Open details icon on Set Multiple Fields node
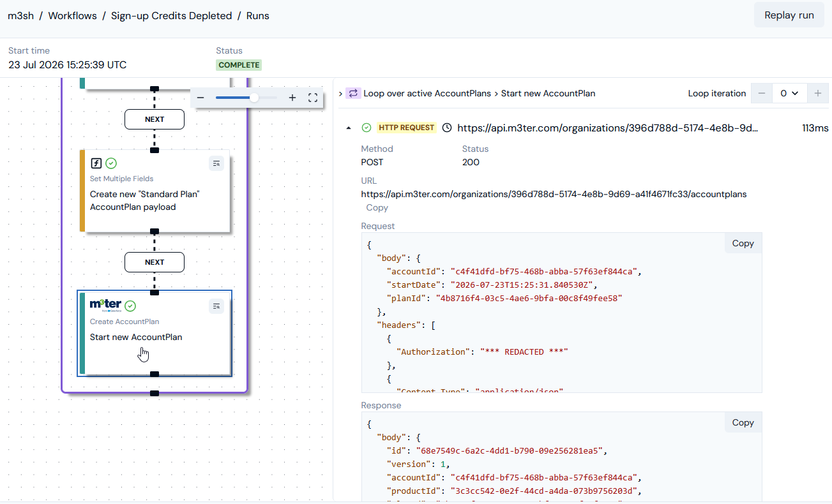The height and width of the screenshot is (504, 832). [216, 164]
